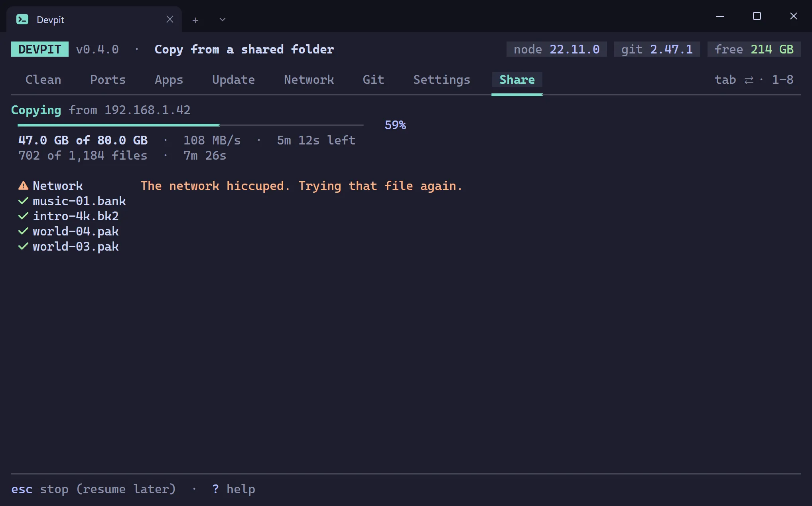
Task: Click the DEVPIT logo badge
Action: tap(40, 49)
